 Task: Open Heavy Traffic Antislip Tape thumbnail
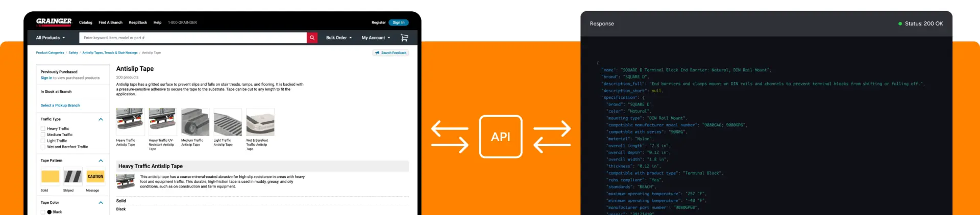[130, 122]
